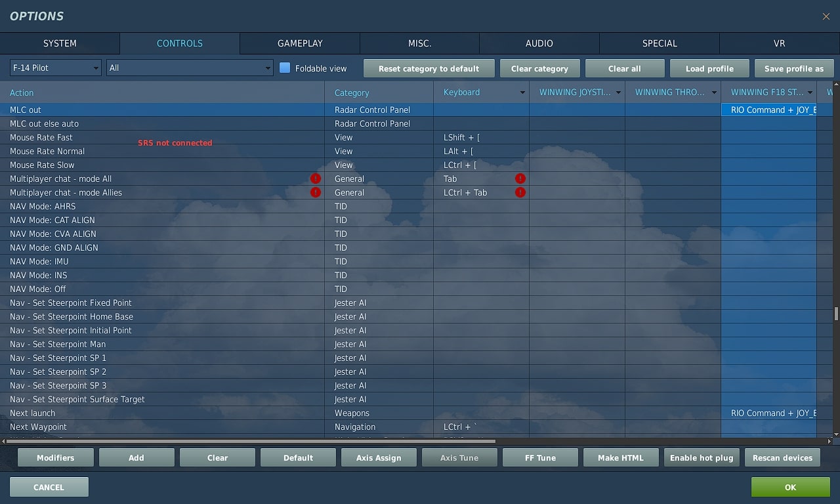
Task: Select the MLC out RIO Command binding cell
Action: point(768,110)
